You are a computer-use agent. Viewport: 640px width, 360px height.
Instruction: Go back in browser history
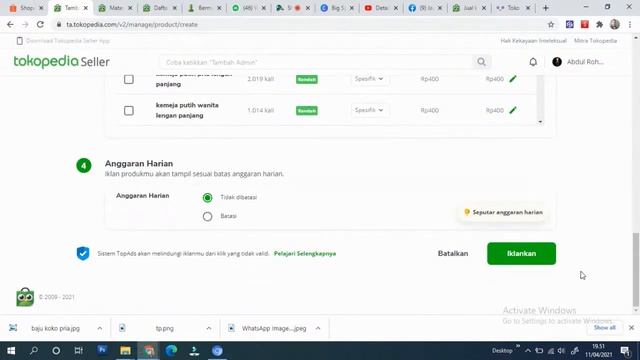(x=10, y=24)
